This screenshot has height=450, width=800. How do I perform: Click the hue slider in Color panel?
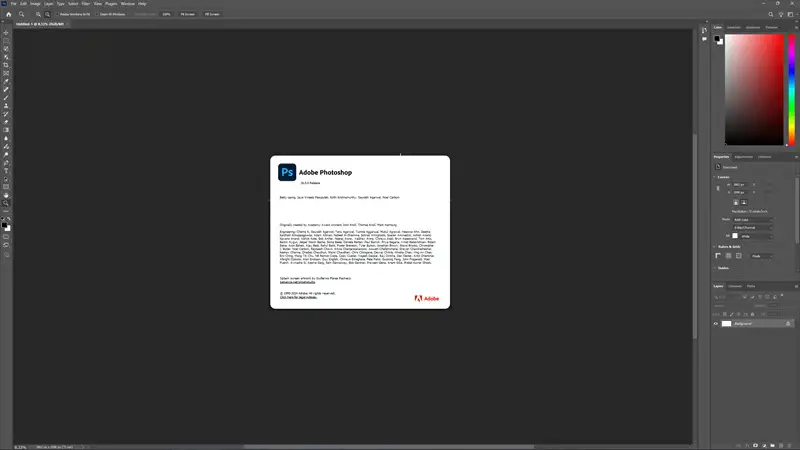[x=792, y=90]
